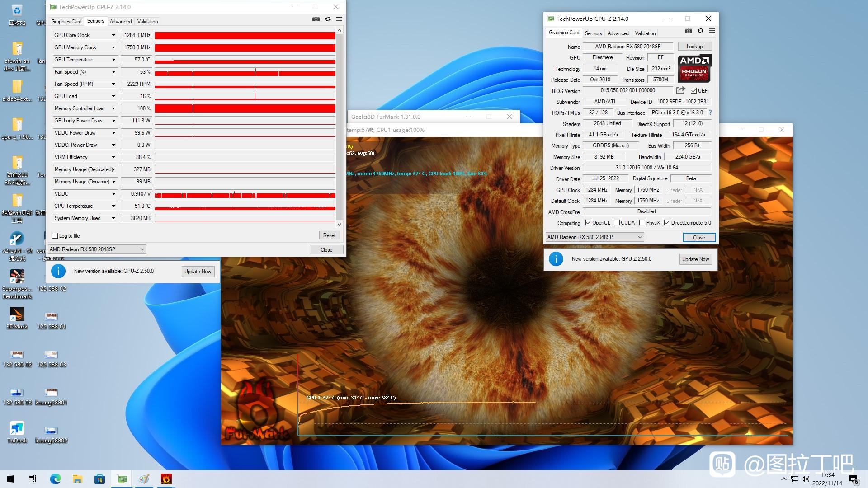Click Close button in Sensors window

pyautogui.click(x=326, y=250)
